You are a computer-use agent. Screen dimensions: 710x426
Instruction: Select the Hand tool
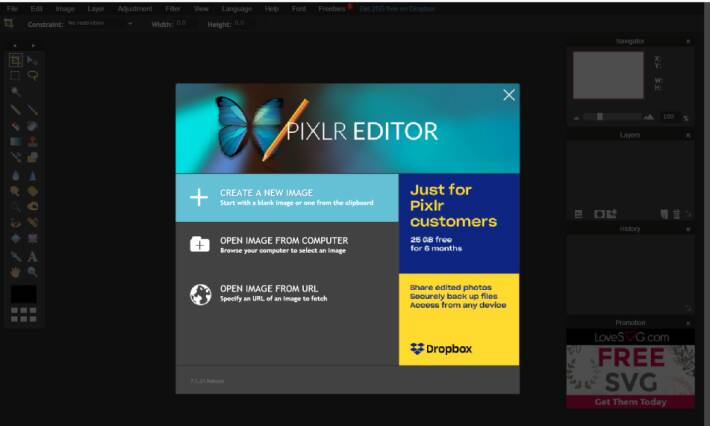[15, 272]
